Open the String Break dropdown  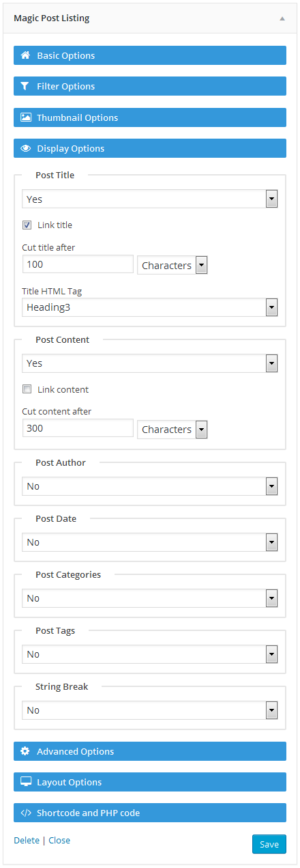150,710
